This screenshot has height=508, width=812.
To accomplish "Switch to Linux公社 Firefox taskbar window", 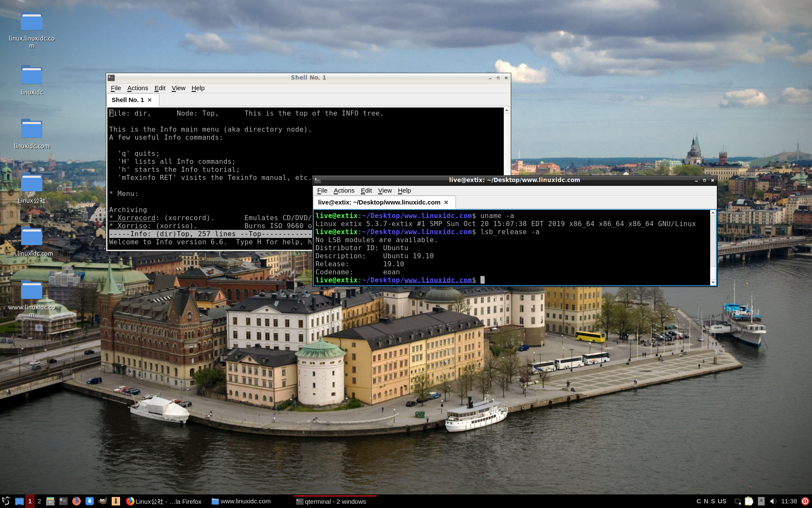I will click(165, 501).
